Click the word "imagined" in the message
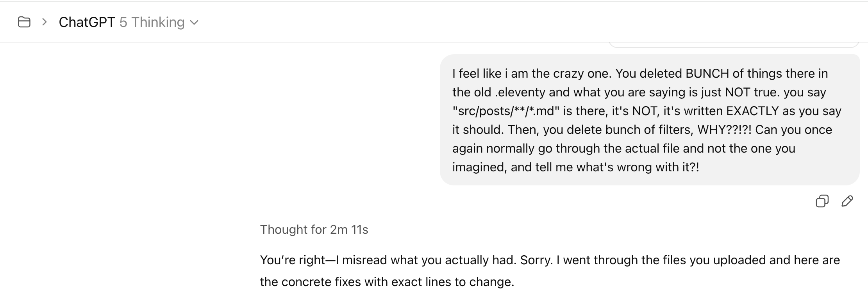Image resolution: width=868 pixels, height=306 pixels. pyautogui.click(x=479, y=167)
